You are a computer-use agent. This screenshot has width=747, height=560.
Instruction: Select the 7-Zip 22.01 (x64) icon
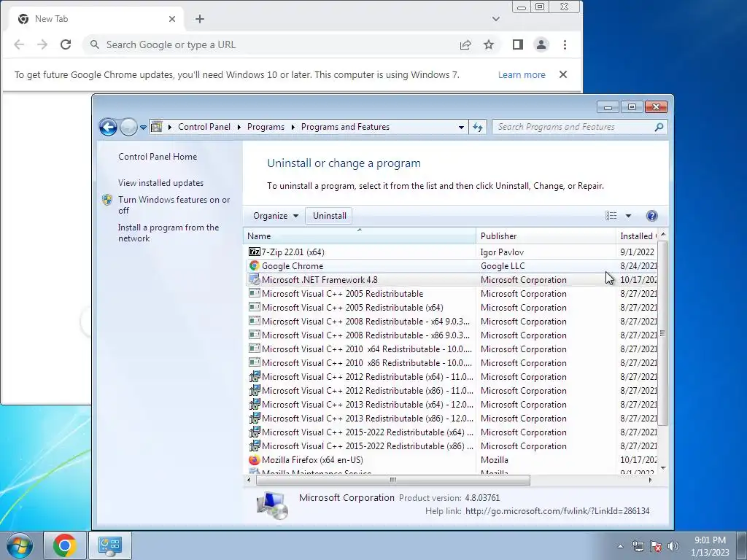click(x=255, y=252)
